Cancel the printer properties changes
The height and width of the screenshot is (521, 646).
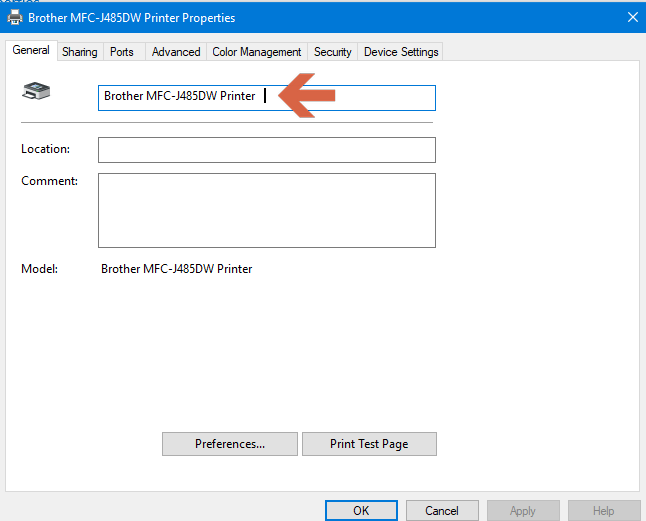442,511
